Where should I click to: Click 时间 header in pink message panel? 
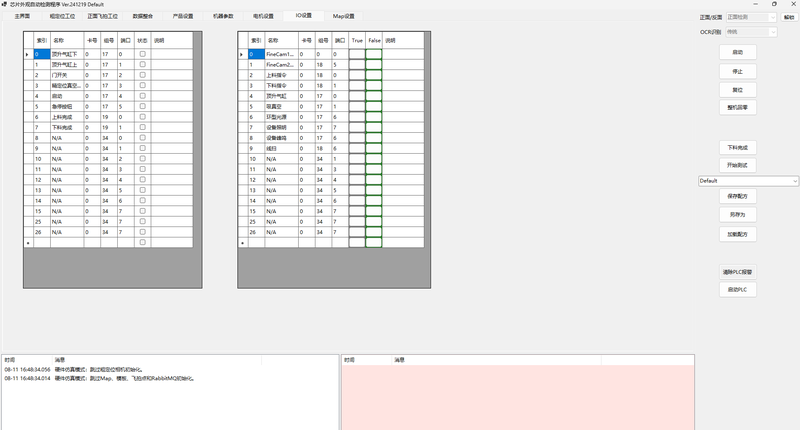coord(349,360)
